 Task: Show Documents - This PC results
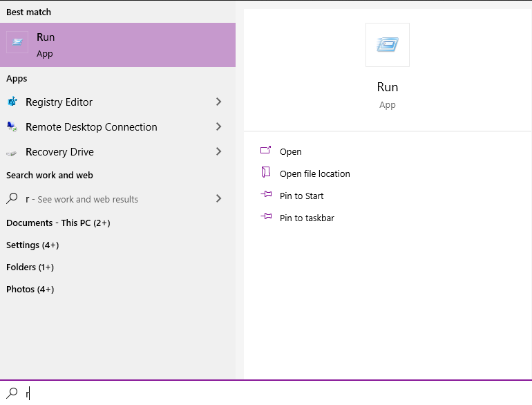(x=58, y=223)
